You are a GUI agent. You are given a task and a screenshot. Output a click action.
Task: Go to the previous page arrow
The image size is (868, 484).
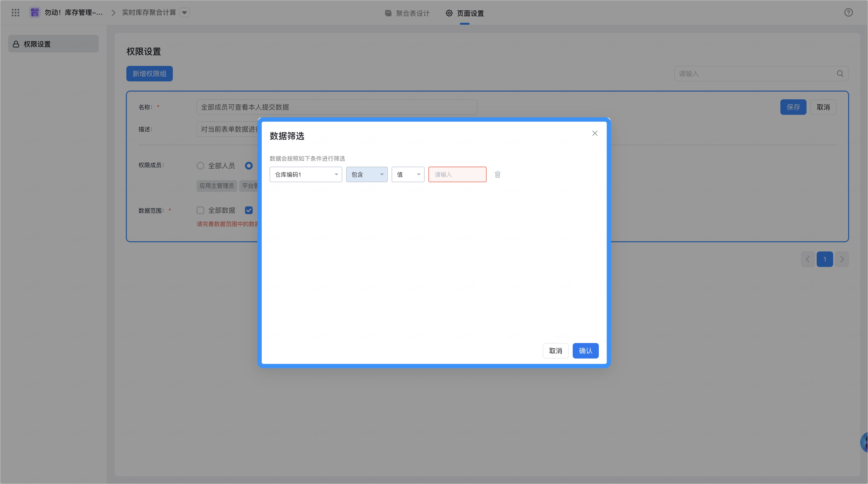(808, 259)
